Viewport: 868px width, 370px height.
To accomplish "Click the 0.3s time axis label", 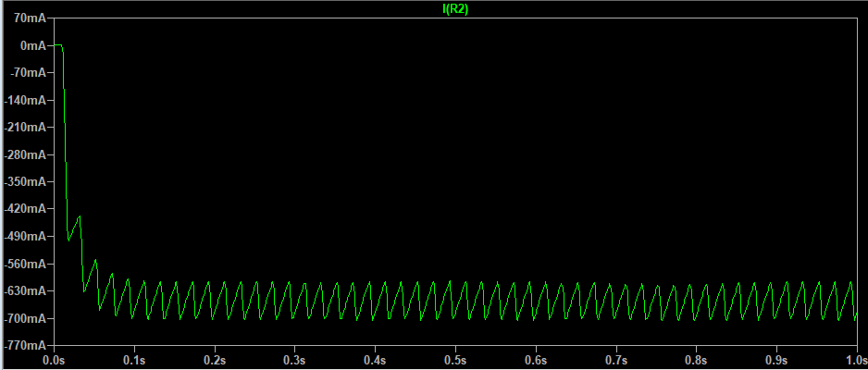I will (294, 361).
